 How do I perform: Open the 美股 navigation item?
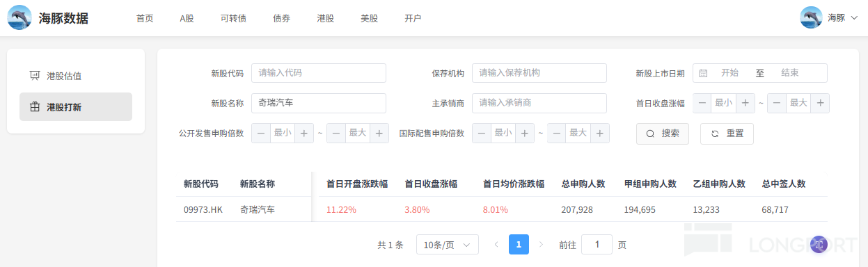point(369,19)
